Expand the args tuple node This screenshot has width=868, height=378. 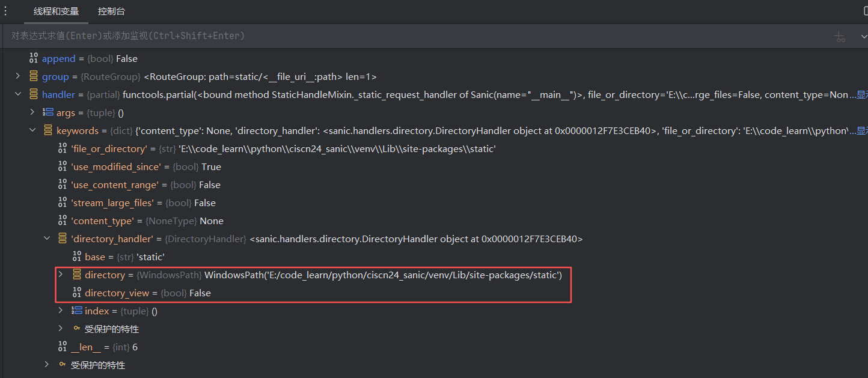pyautogui.click(x=32, y=112)
